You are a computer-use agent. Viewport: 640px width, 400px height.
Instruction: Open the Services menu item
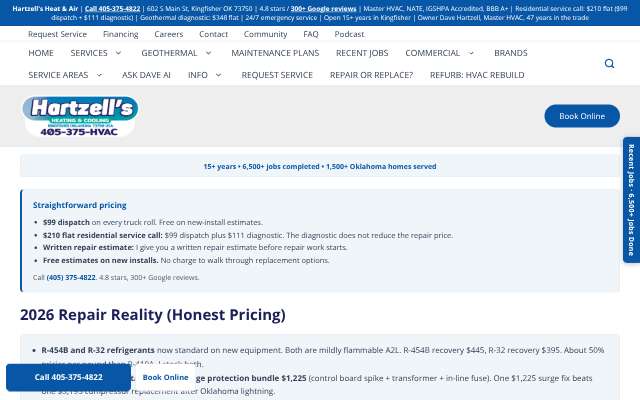click(89, 53)
